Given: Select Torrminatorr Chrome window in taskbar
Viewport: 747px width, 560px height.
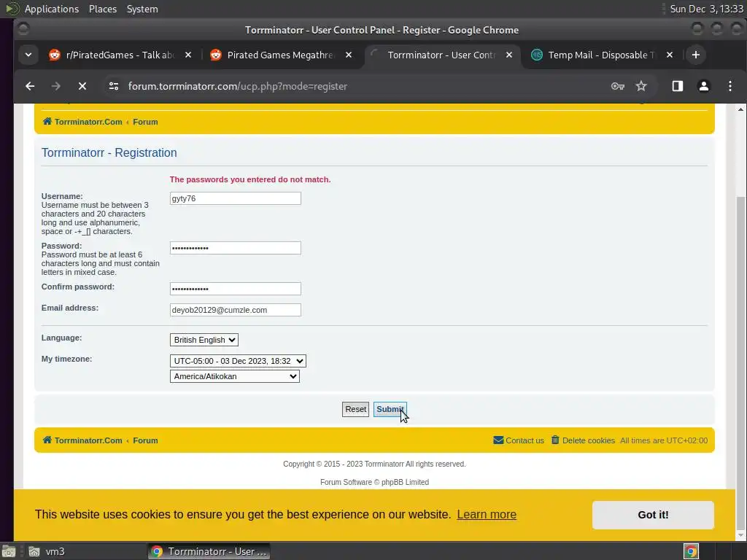Looking at the screenshot, I should (x=209, y=551).
